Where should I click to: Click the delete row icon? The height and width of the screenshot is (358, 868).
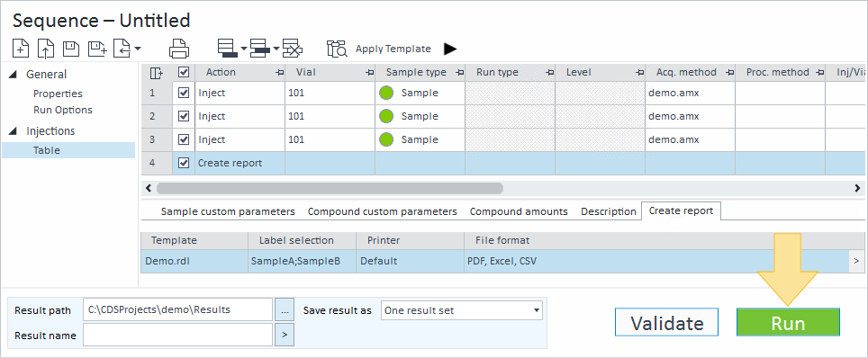coord(293,49)
